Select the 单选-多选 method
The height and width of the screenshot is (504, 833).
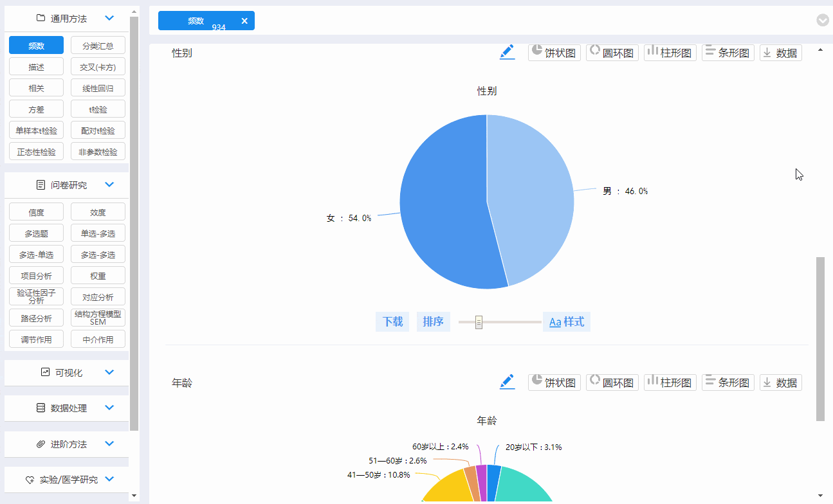[x=98, y=233]
